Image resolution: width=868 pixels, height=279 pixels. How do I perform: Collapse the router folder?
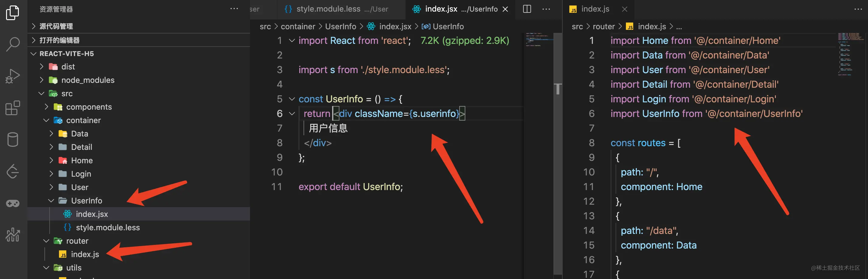point(138,241)
